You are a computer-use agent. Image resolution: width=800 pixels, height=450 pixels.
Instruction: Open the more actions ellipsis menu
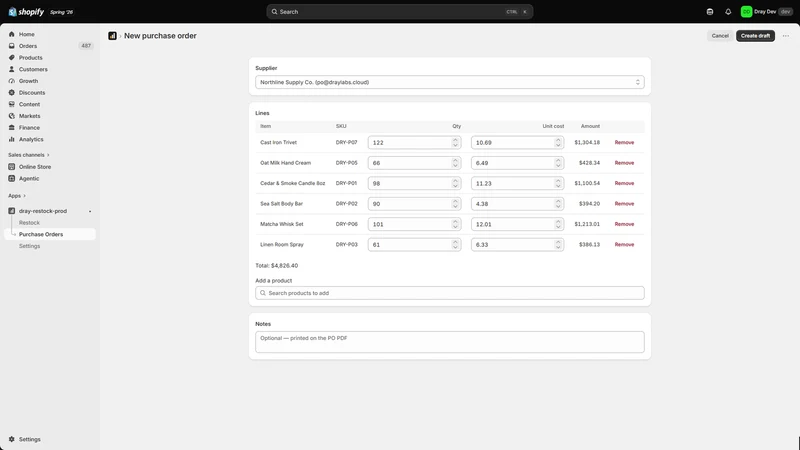point(786,36)
